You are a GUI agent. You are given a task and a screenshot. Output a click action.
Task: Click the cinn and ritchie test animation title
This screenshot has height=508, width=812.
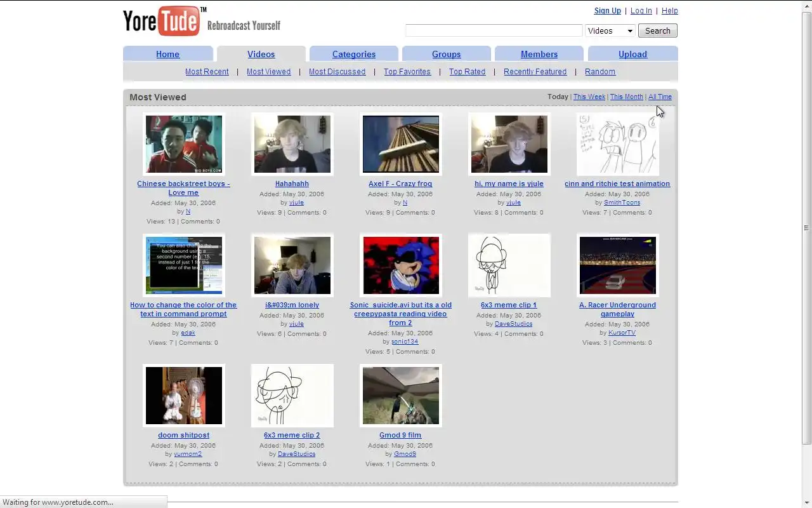pyautogui.click(x=617, y=184)
